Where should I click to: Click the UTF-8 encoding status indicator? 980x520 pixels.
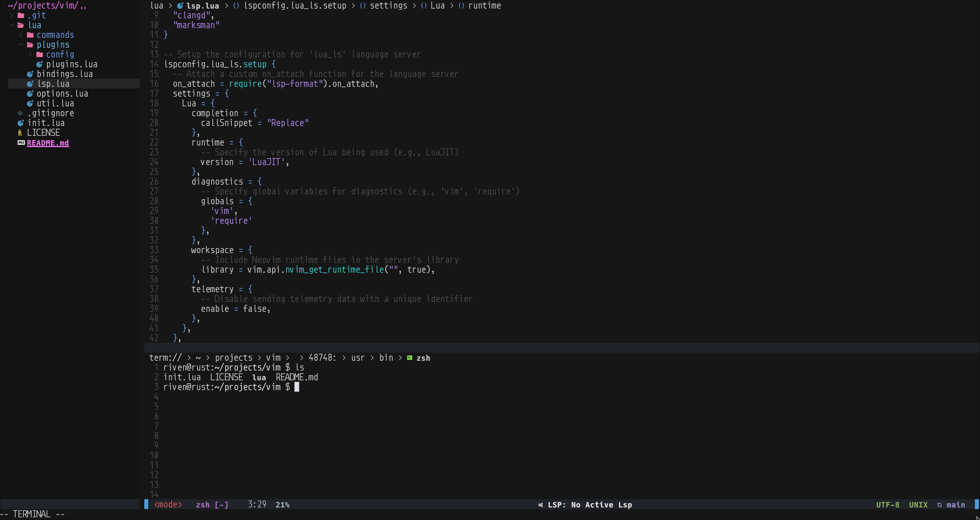(x=887, y=505)
